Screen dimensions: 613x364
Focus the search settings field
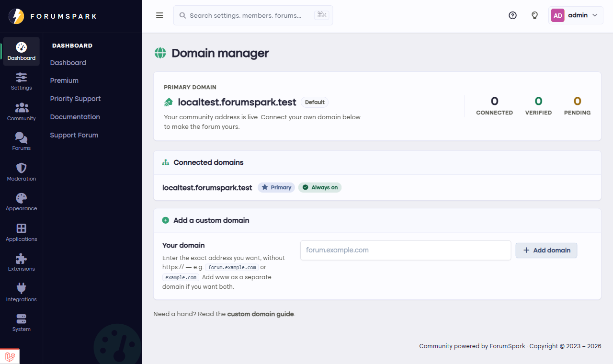pyautogui.click(x=253, y=15)
